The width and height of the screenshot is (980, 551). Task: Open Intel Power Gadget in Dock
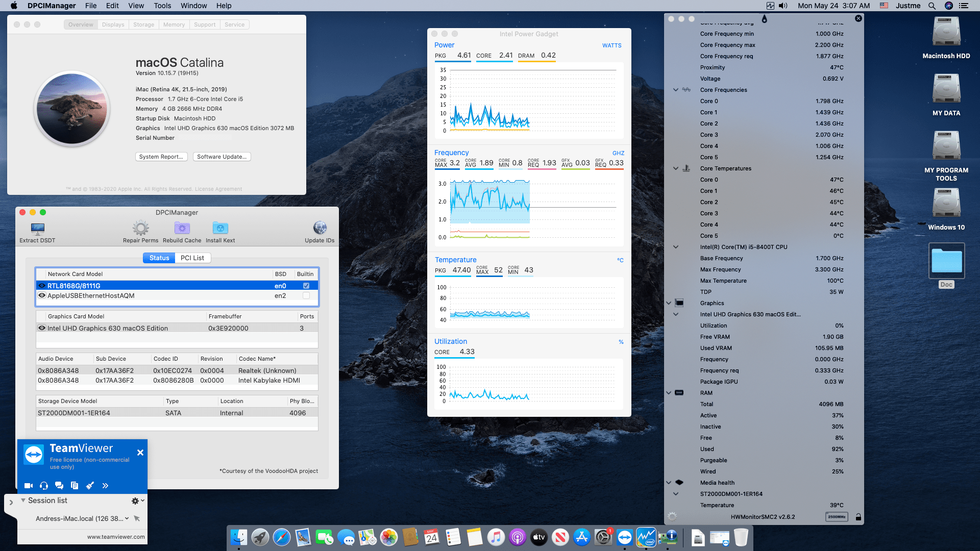pos(646,537)
